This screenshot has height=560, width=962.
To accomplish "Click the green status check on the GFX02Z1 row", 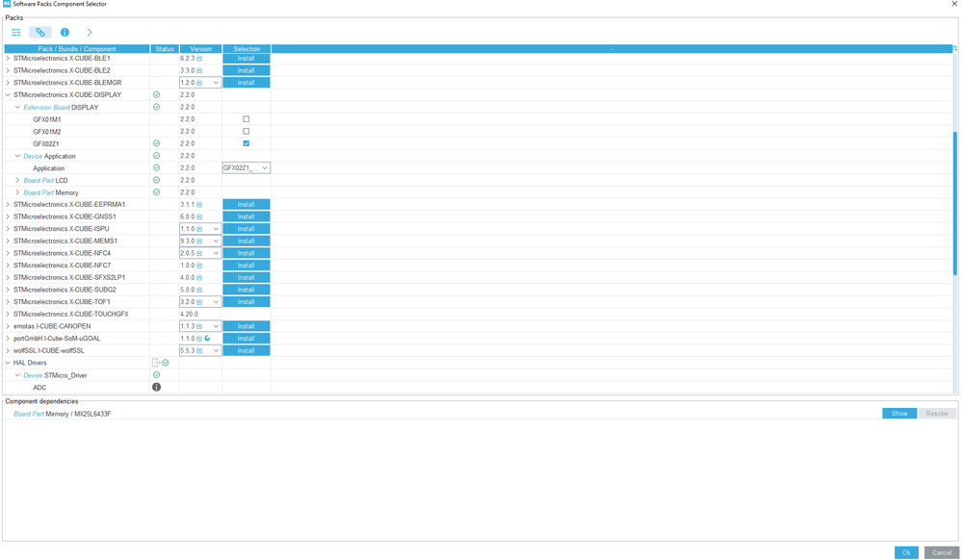I will coord(156,143).
